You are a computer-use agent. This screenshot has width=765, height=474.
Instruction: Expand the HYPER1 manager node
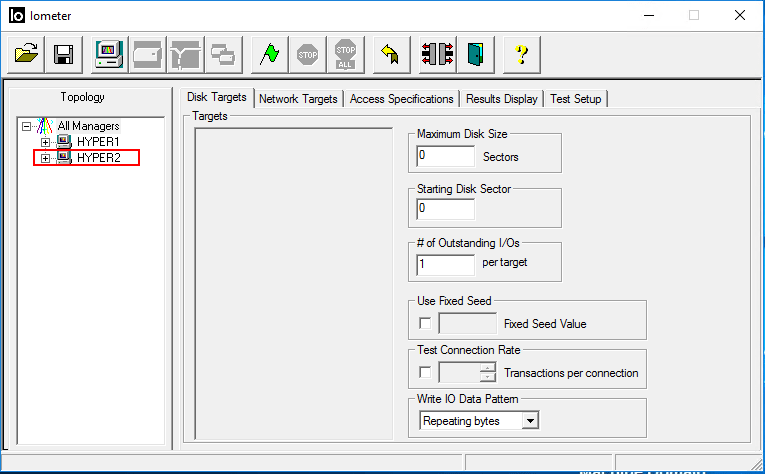[x=45, y=142]
